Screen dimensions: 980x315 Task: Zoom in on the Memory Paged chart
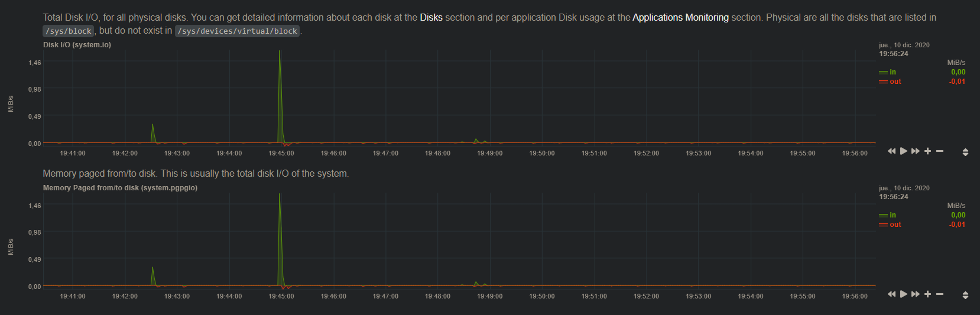(x=927, y=294)
